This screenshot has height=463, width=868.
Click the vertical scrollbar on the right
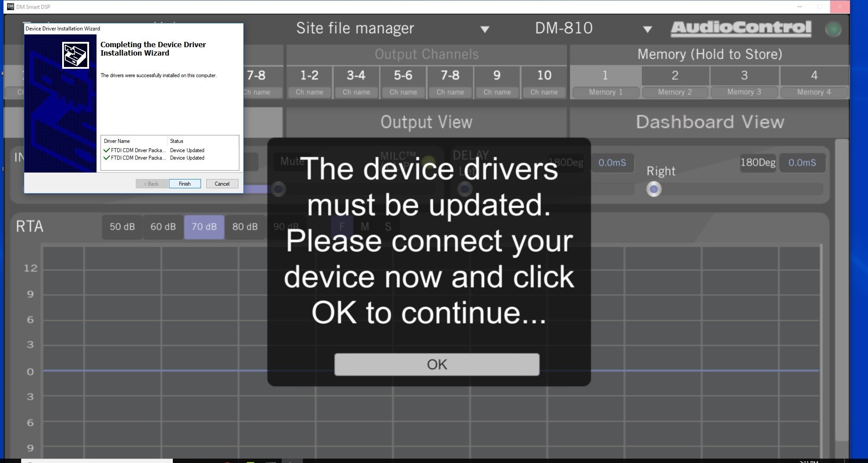[x=842, y=290]
